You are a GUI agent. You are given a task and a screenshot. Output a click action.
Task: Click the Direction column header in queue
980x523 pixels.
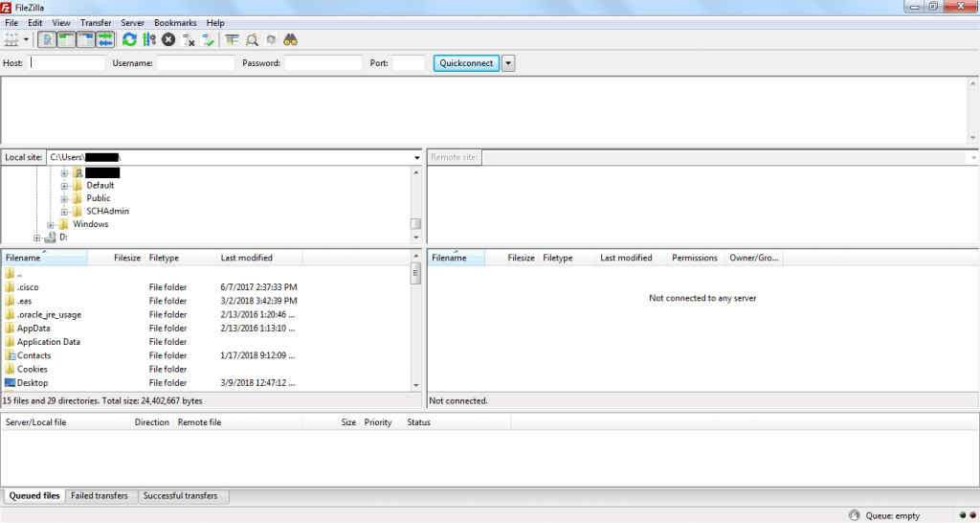tap(152, 422)
